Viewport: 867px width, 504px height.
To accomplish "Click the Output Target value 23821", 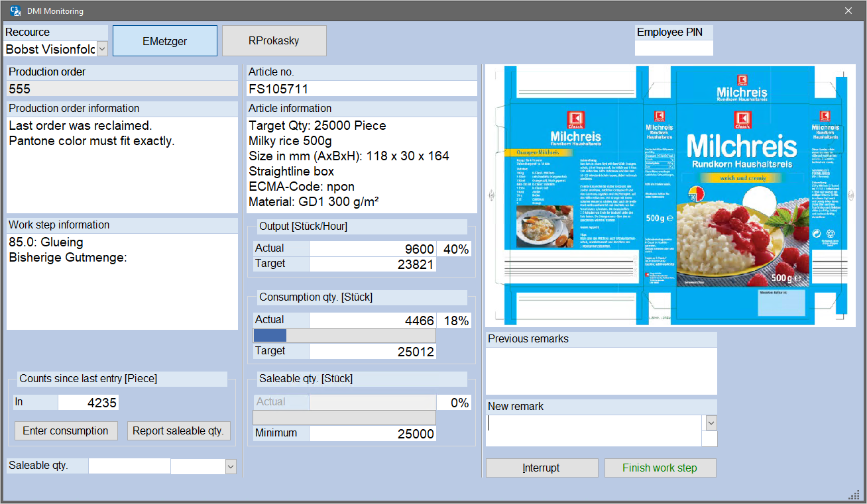I will tap(373, 264).
